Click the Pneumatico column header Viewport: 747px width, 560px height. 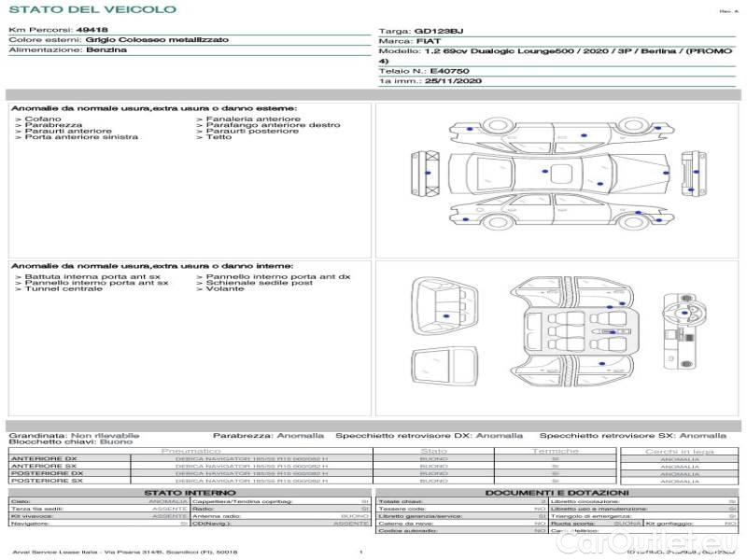pyautogui.click(x=190, y=451)
